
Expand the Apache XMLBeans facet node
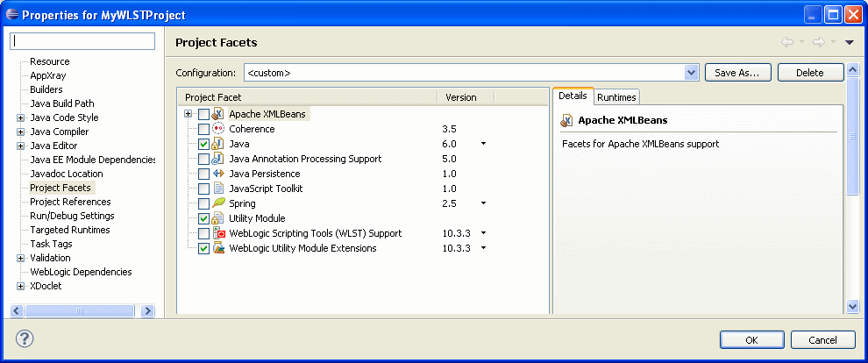pos(189,114)
